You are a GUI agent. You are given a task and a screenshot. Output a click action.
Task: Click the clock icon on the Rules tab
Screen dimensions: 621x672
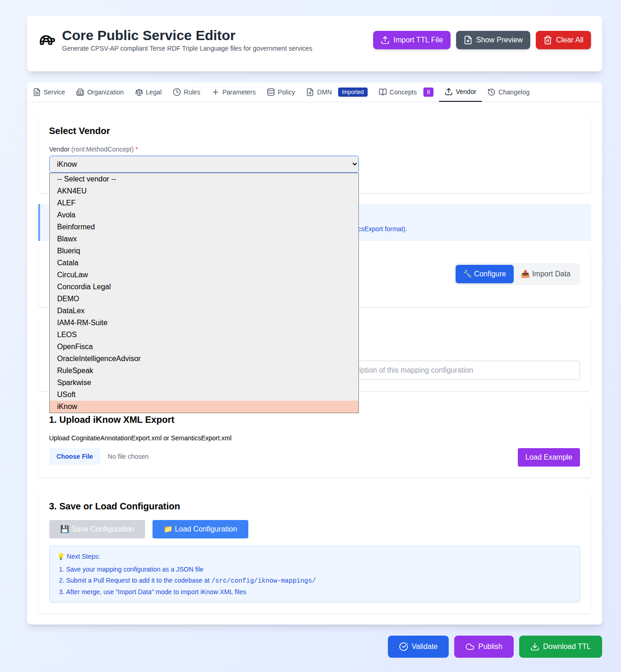[x=176, y=92]
